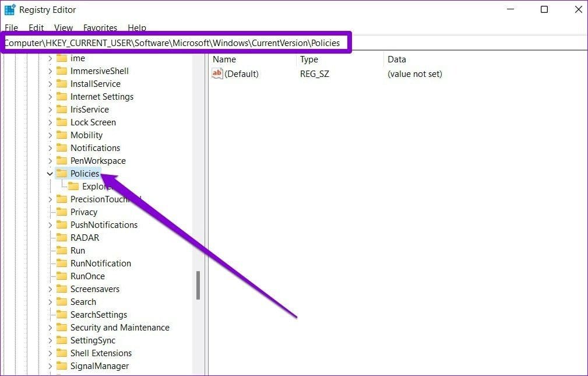Expand the InstallService key

50,84
